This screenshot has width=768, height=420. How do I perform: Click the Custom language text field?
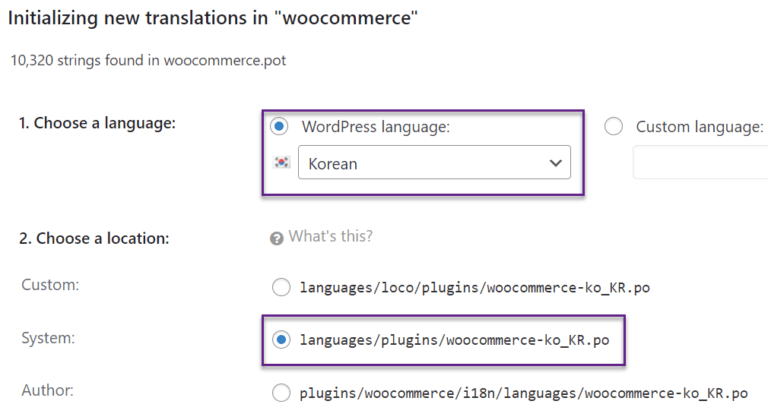[700, 162]
